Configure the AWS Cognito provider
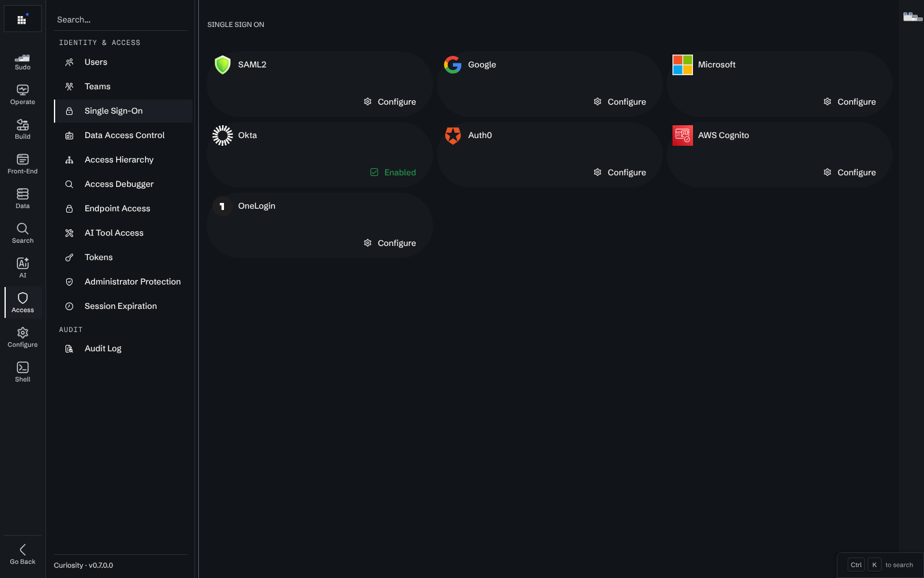The image size is (924, 578). coord(850,172)
